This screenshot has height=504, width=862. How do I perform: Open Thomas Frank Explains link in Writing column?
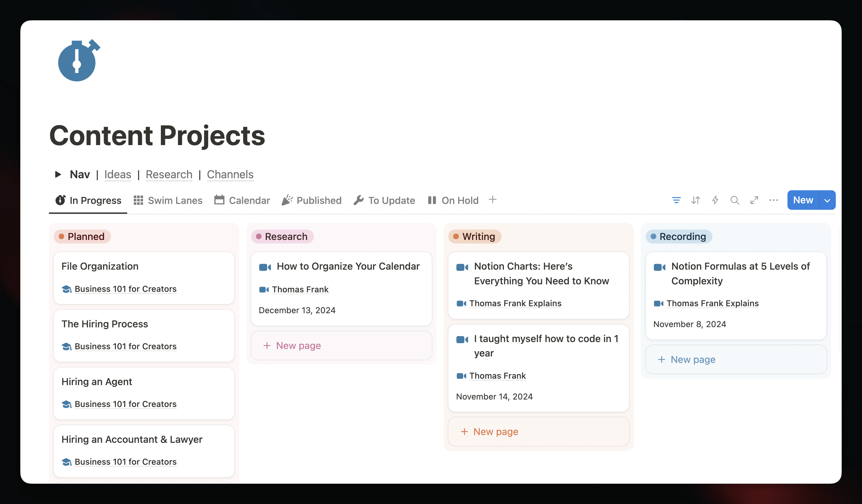515,304
